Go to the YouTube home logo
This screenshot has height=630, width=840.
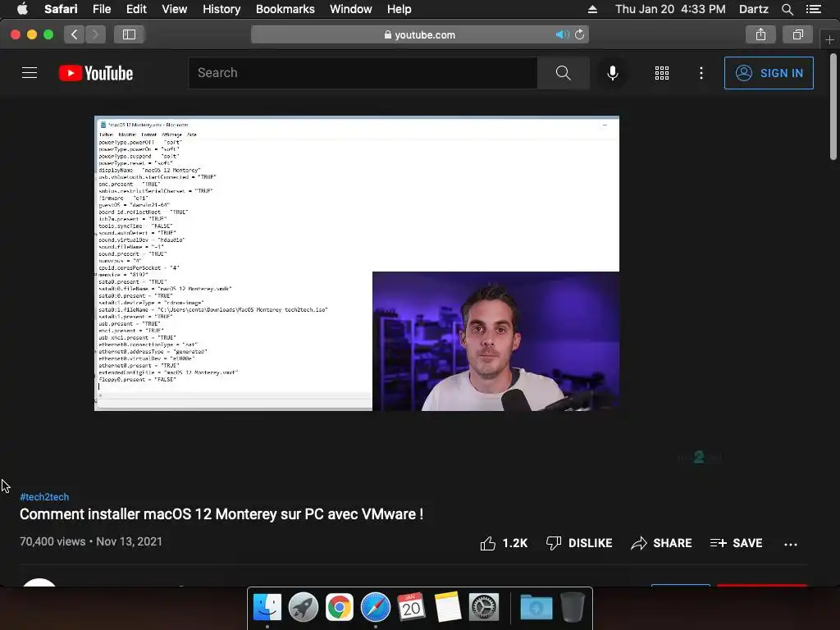click(x=96, y=73)
